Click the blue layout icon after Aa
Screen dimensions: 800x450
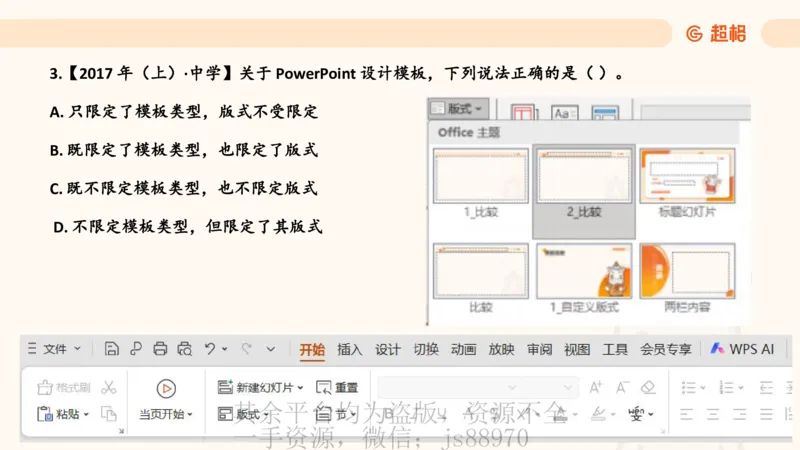(605, 113)
